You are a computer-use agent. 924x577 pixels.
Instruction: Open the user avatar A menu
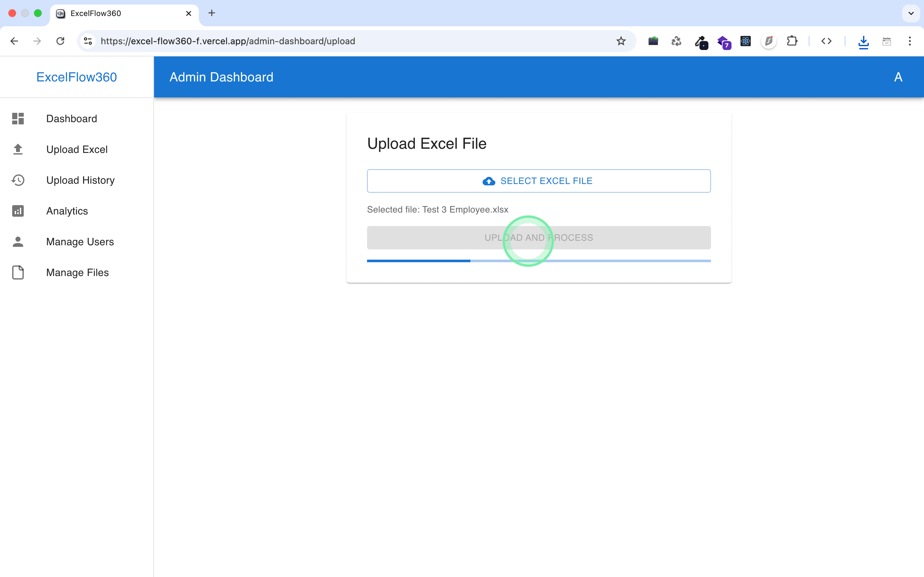click(x=898, y=77)
